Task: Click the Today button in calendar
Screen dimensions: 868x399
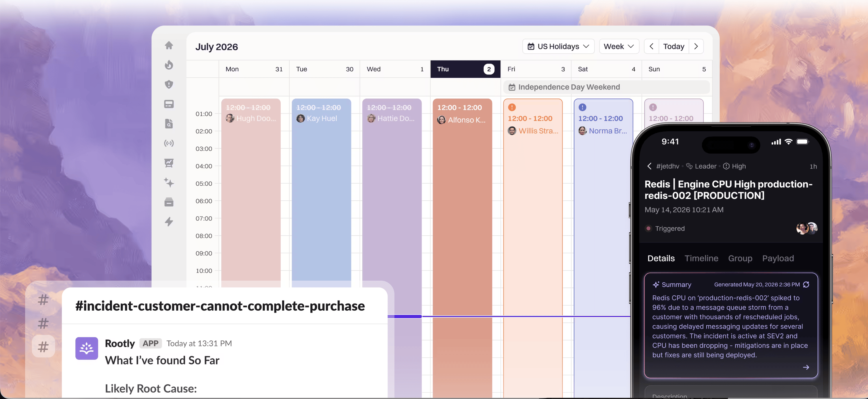Action: click(x=674, y=46)
